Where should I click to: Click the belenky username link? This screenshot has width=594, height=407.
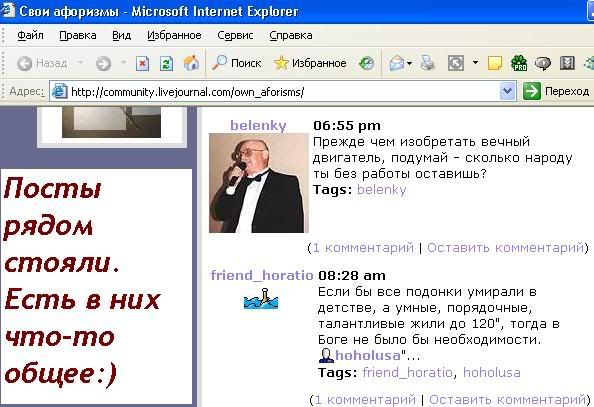coord(258,125)
